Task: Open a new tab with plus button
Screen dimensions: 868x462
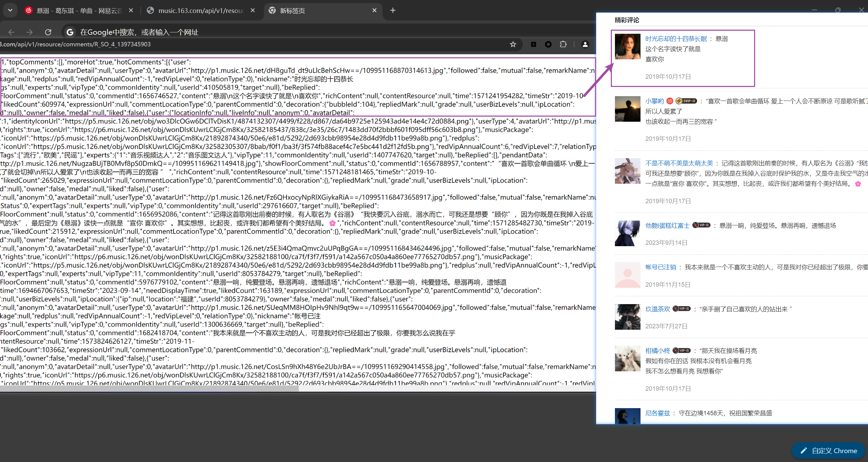Action: (x=393, y=10)
